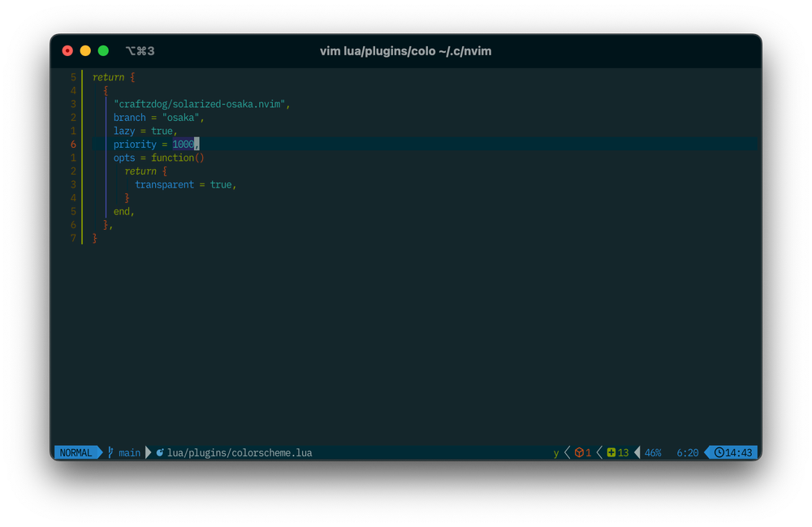Click the git branch icon beside main
This screenshot has width=812, height=527.
111,452
